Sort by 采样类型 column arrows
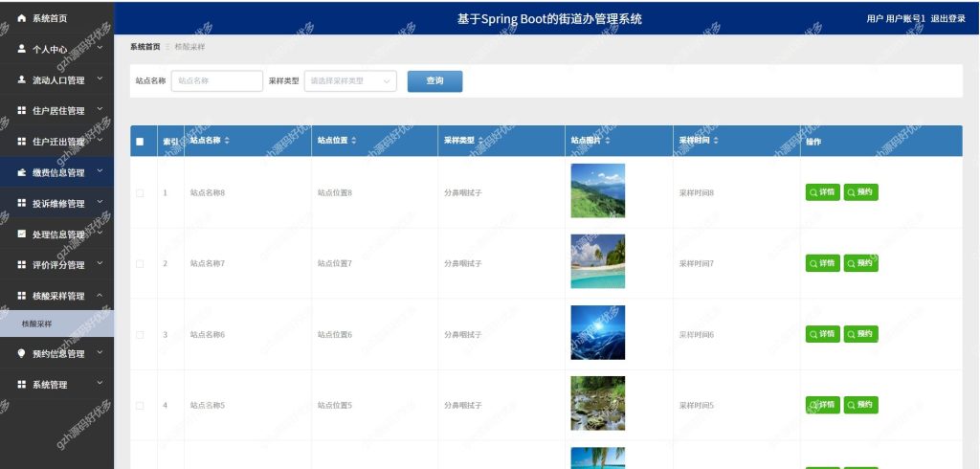Viewport: 980px width, 469px height. coord(480,141)
